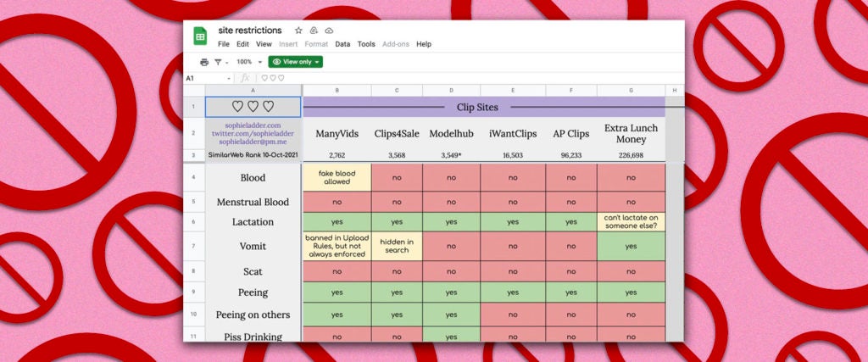Open the Tools menu
Image resolution: width=868 pixels, height=362 pixels.
click(366, 44)
